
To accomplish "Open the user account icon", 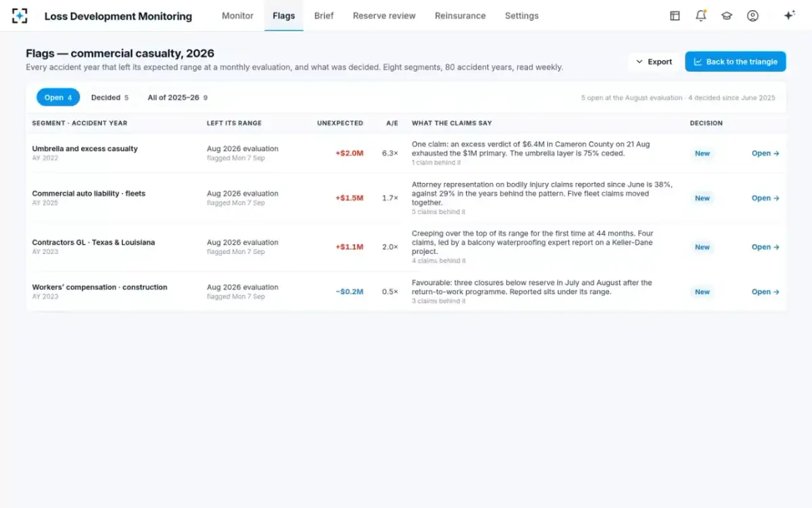I will pyautogui.click(x=752, y=16).
